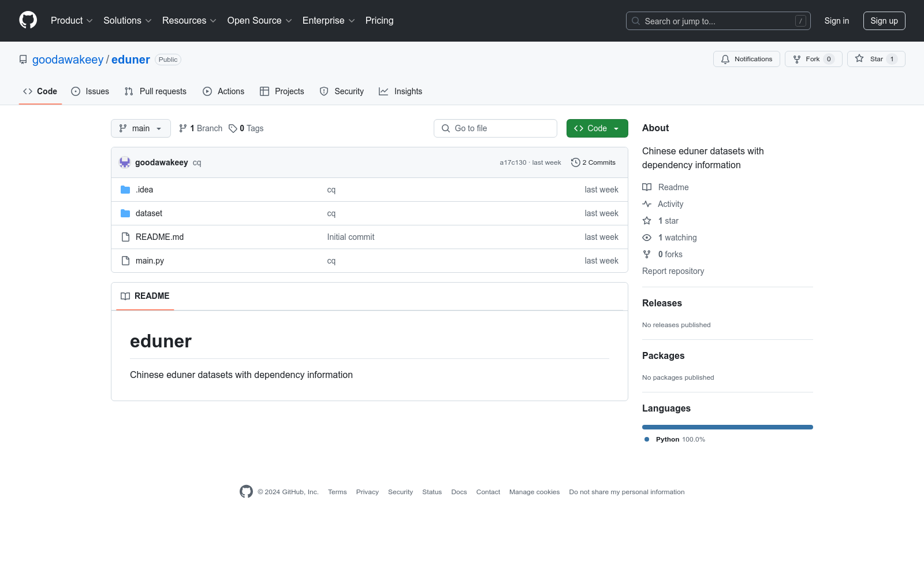Image resolution: width=924 pixels, height=578 pixels.
Task: Open the footer Security link
Action: point(400,492)
